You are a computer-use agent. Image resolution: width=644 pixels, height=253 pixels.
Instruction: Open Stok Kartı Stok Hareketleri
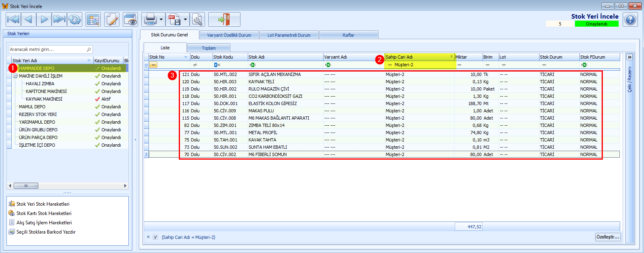[x=44, y=213]
